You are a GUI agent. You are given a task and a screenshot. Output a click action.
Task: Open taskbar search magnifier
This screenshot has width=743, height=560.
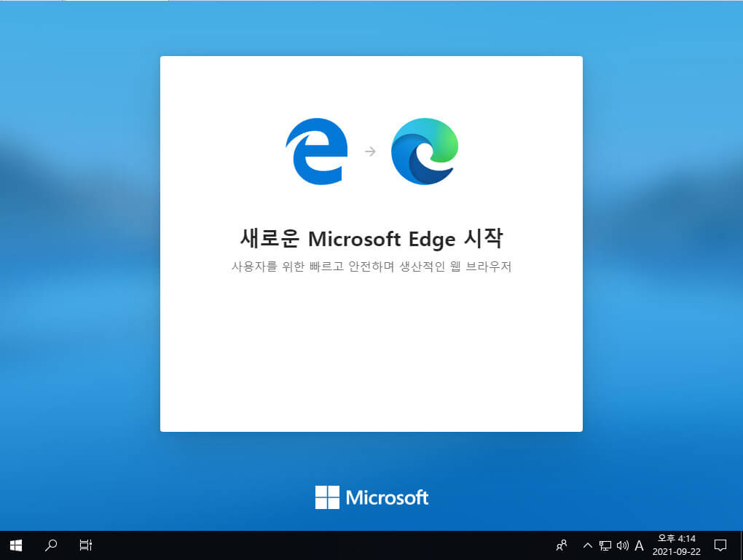(x=51, y=545)
